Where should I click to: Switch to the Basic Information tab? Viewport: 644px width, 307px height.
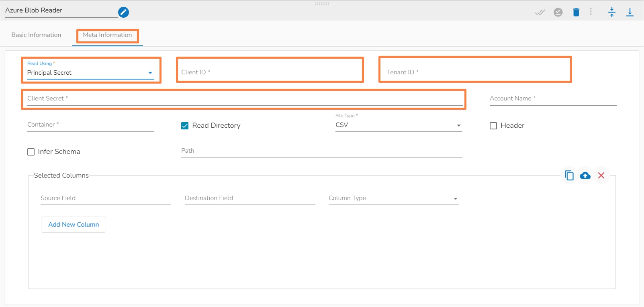(x=36, y=35)
